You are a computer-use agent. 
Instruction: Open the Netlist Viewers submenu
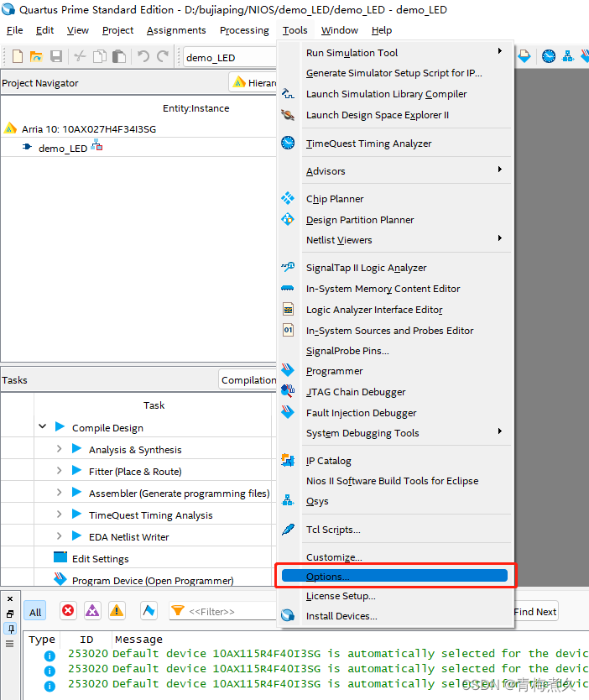point(395,240)
